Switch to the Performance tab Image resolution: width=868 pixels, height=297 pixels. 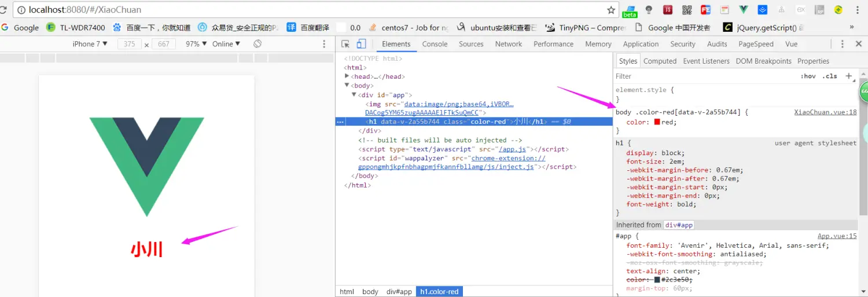coord(553,44)
